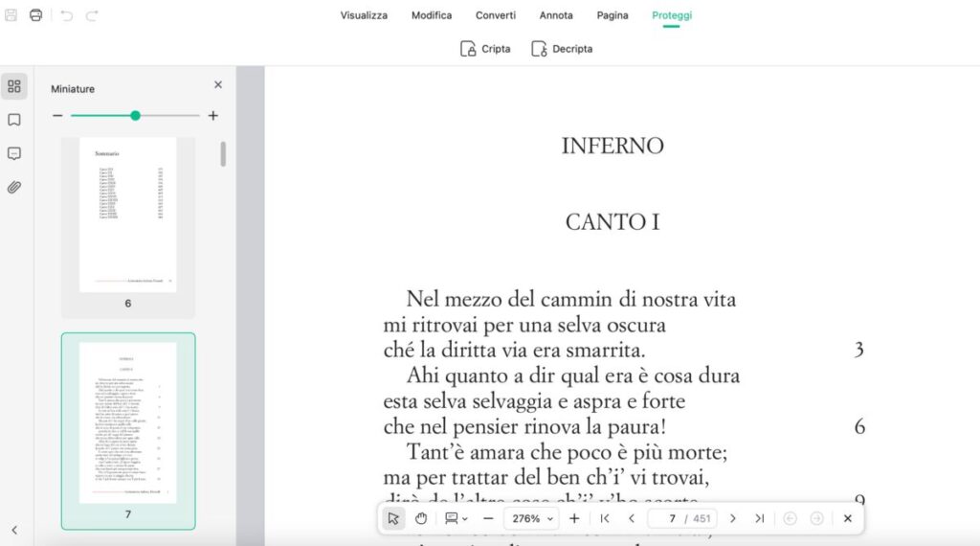Click the undo arrow
This screenshot has width=980, height=546.
[66, 15]
